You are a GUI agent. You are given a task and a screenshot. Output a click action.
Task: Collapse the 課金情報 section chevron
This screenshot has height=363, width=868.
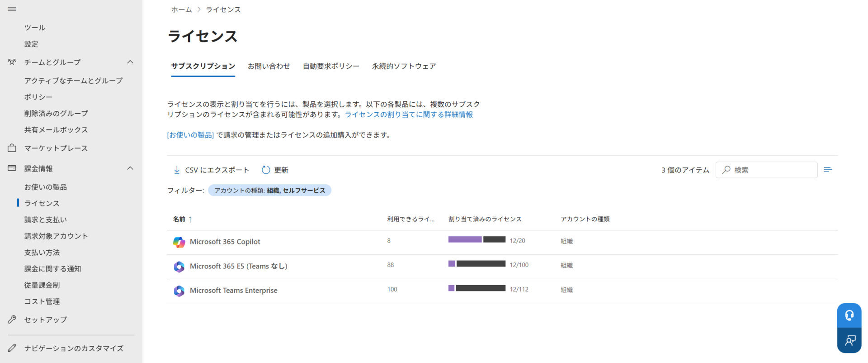pos(130,168)
